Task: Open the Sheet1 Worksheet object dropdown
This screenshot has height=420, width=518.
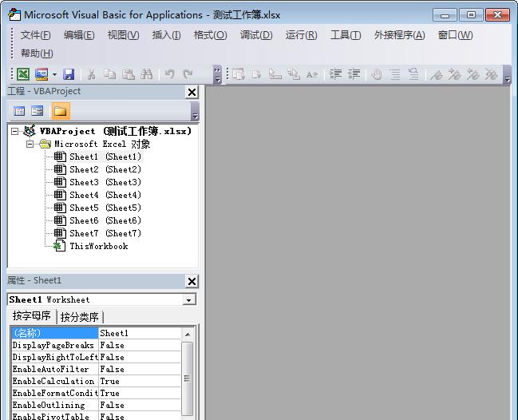Action: [189, 299]
